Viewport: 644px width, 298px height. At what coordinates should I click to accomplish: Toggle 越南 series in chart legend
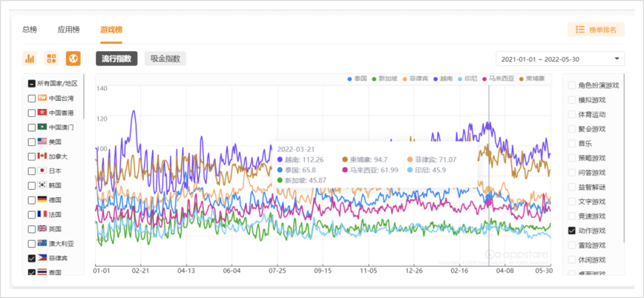pos(443,79)
